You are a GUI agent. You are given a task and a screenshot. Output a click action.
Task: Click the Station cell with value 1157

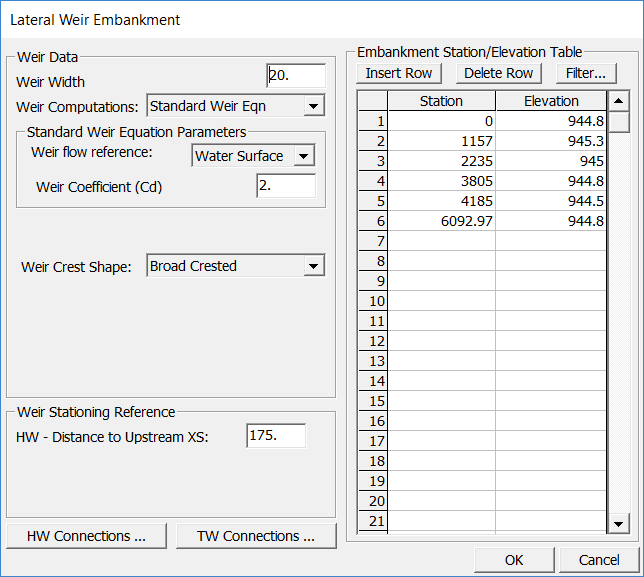click(x=442, y=141)
